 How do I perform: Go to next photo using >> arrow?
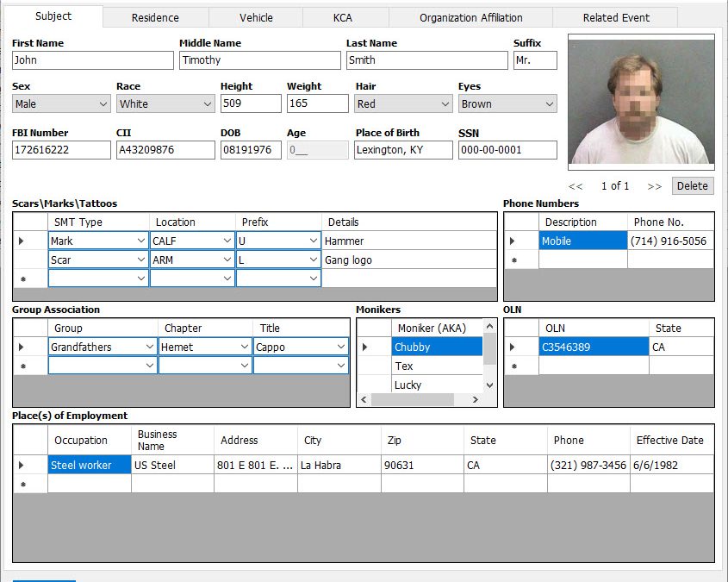[x=654, y=186]
